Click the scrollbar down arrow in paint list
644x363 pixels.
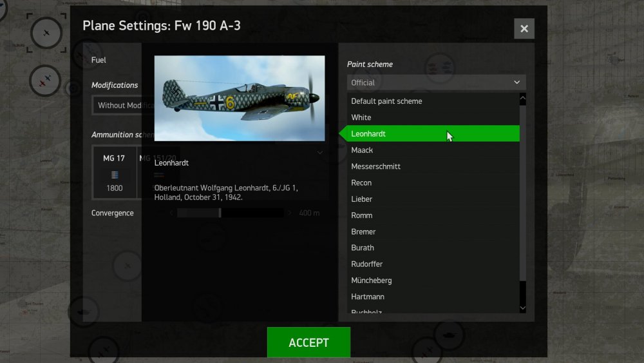tap(522, 308)
